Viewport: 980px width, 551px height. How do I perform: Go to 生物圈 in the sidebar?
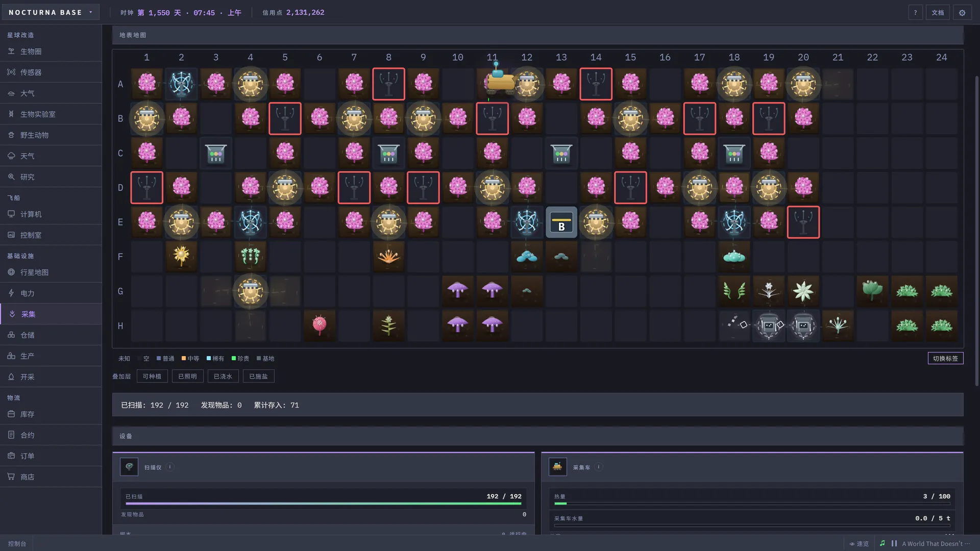pyautogui.click(x=51, y=52)
